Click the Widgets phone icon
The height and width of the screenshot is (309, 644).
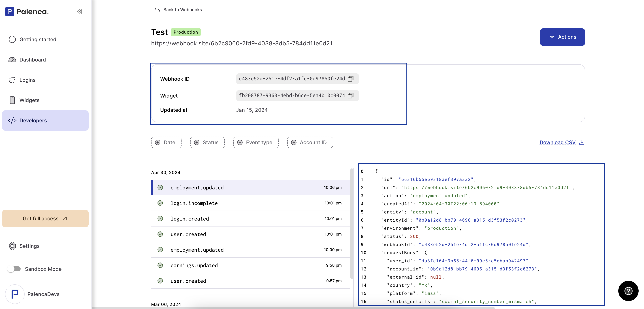point(12,100)
